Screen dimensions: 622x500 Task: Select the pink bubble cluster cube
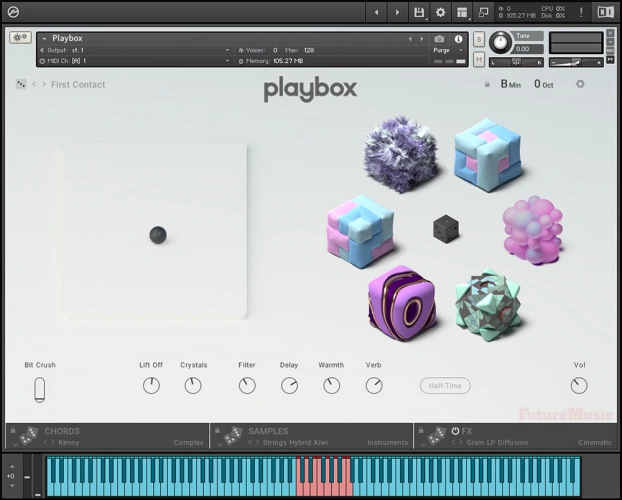533,230
